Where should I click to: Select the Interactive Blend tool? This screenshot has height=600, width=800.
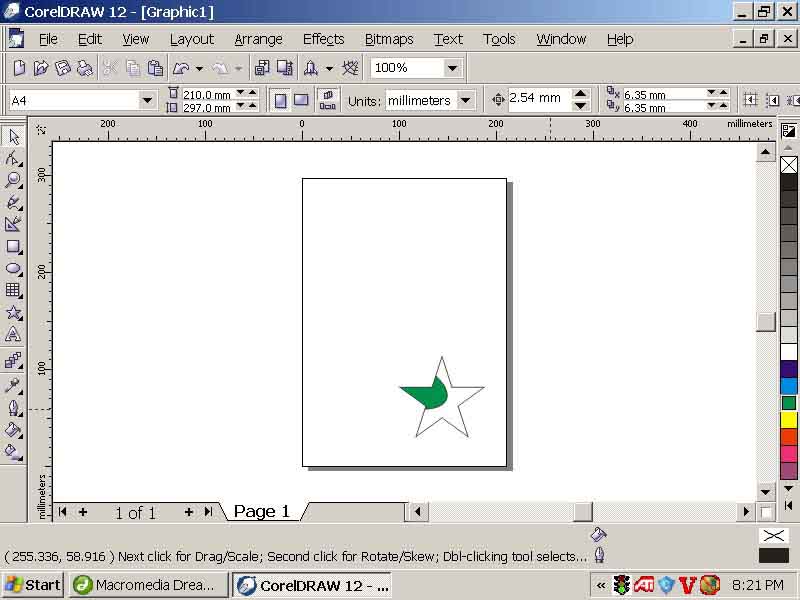coord(13,361)
